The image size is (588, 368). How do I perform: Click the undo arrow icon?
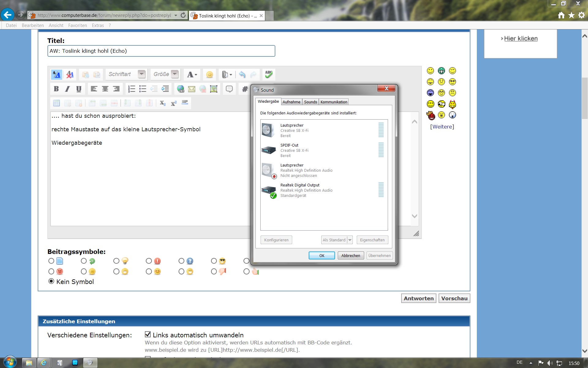tap(242, 75)
